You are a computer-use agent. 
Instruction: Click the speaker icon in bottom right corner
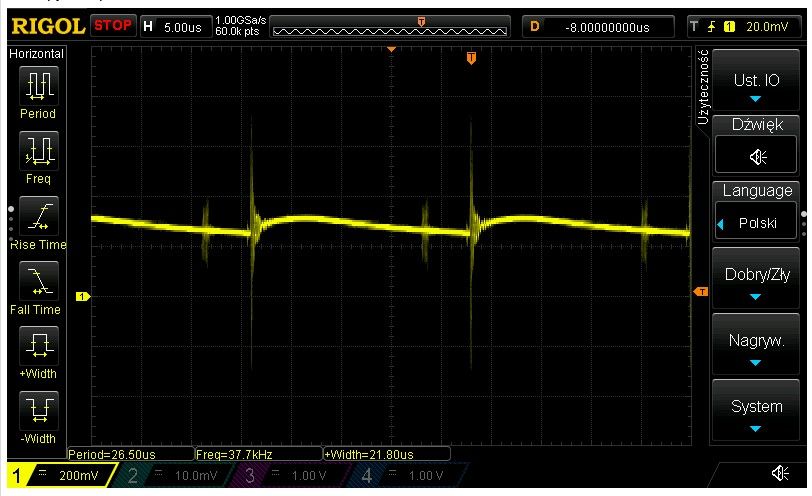pyautogui.click(x=780, y=473)
